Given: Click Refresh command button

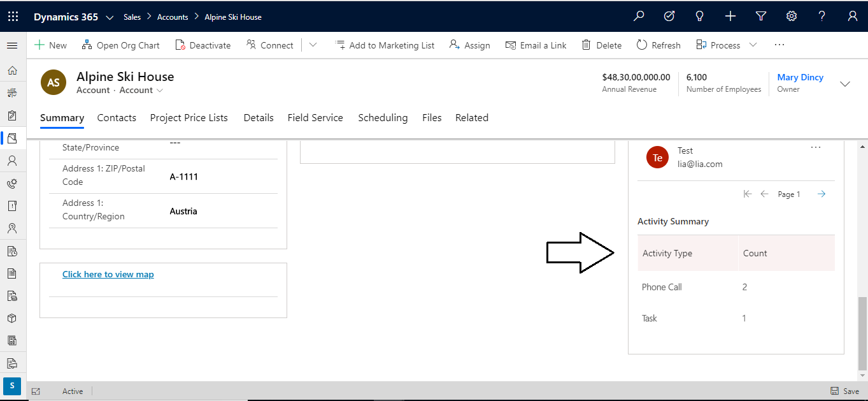Looking at the screenshot, I should coord(658,45).
